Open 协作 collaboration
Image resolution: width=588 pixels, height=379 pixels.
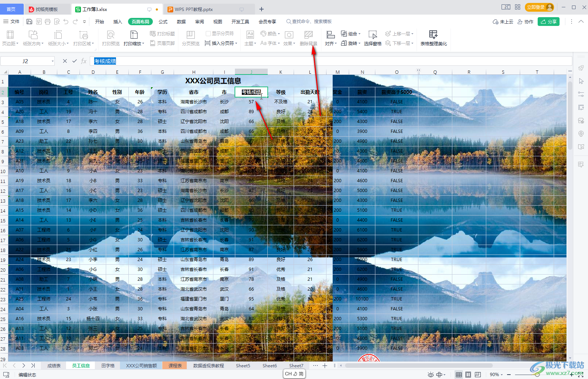pyautogui.click(x=526, y=22)
